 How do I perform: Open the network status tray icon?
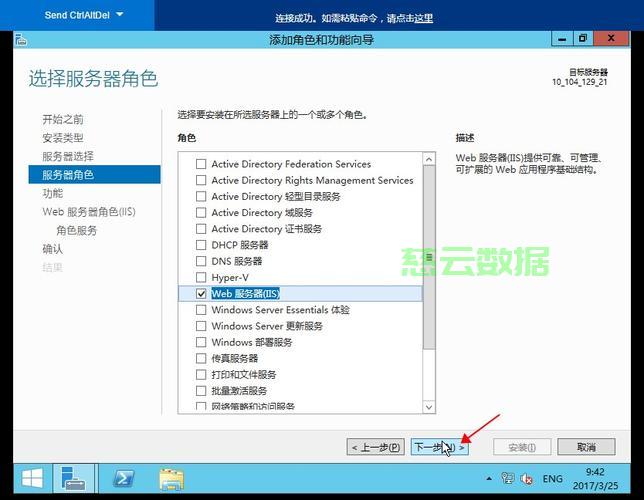508,479
